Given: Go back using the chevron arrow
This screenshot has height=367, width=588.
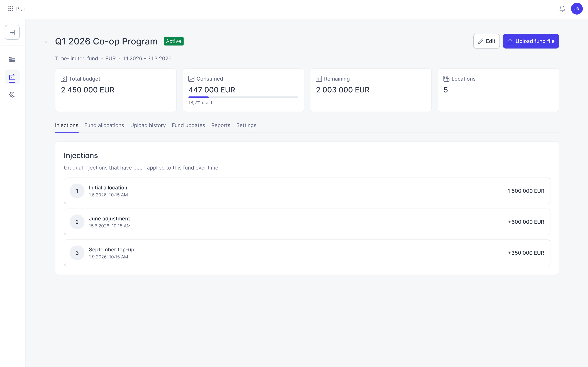Looking at the screenshot, I should click(x=46, y=41).
